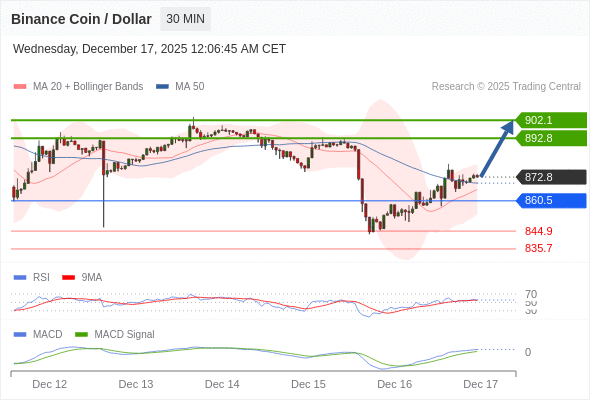This screenshot has height=400, width=590.
Task: Click the MA 20 + Bollinger Bands pink swatch
Action: point(20,87)
